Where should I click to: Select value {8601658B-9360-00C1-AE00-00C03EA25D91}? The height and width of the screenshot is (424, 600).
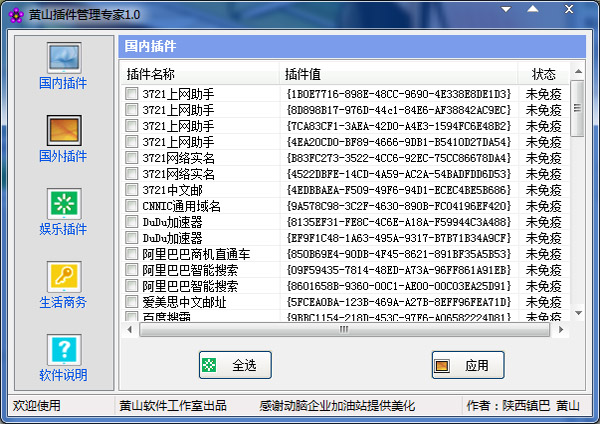click(399, 286)
